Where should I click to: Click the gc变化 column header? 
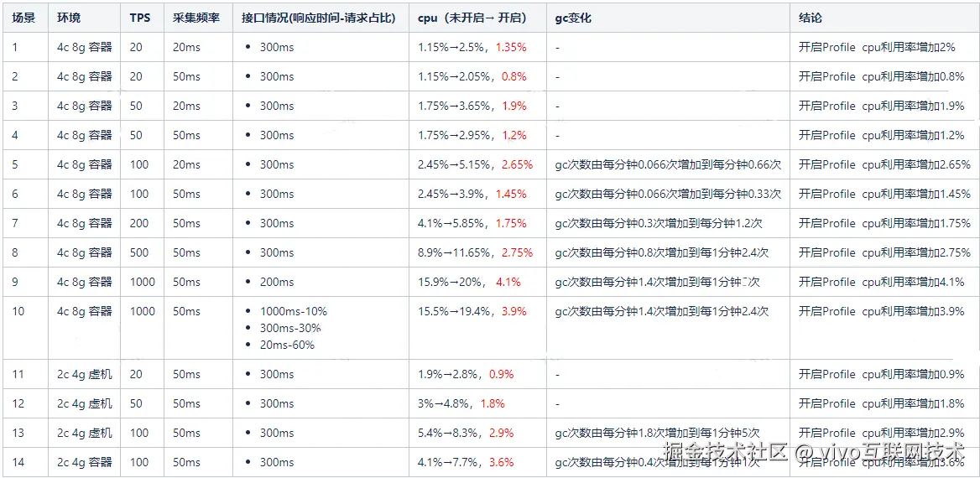tap(573, 18)
